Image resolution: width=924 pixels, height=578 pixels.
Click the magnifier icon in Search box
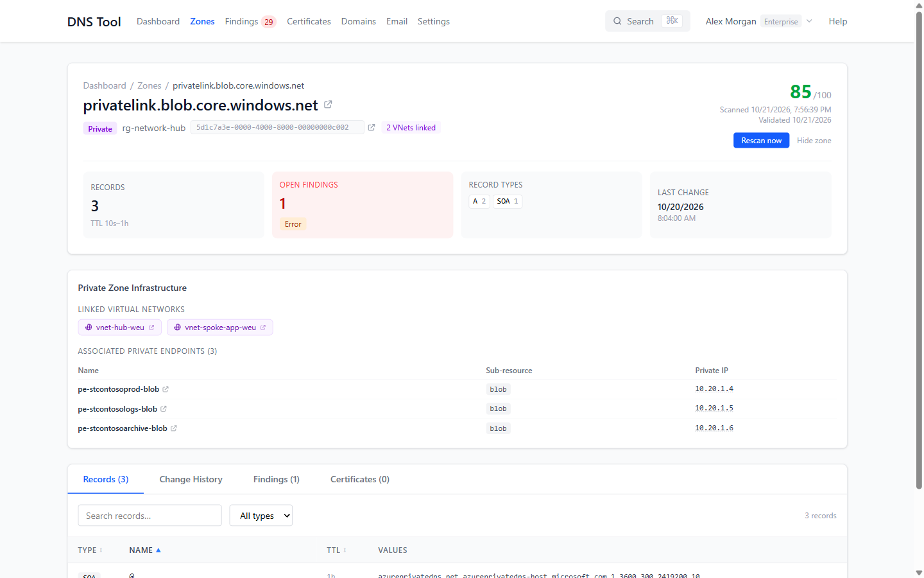coord(617,21)
